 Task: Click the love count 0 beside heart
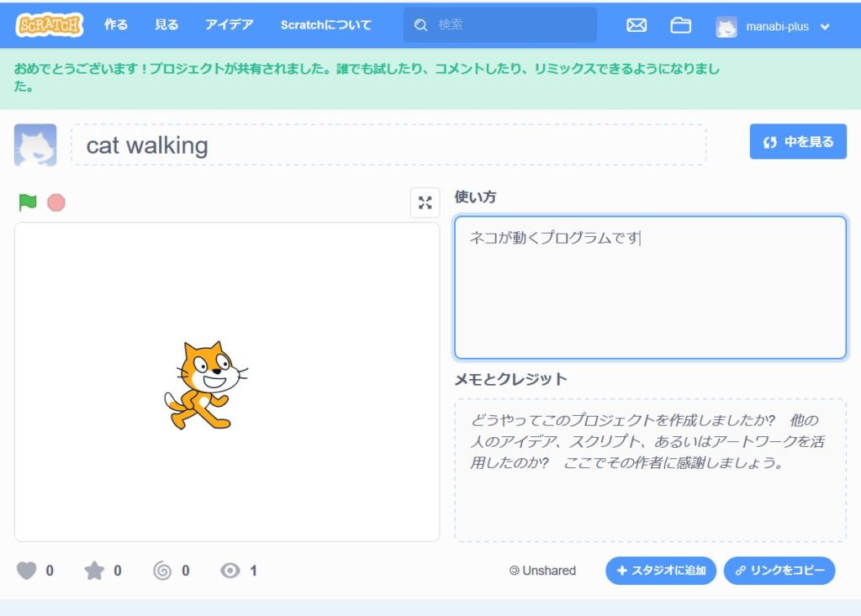pos(50,571)
